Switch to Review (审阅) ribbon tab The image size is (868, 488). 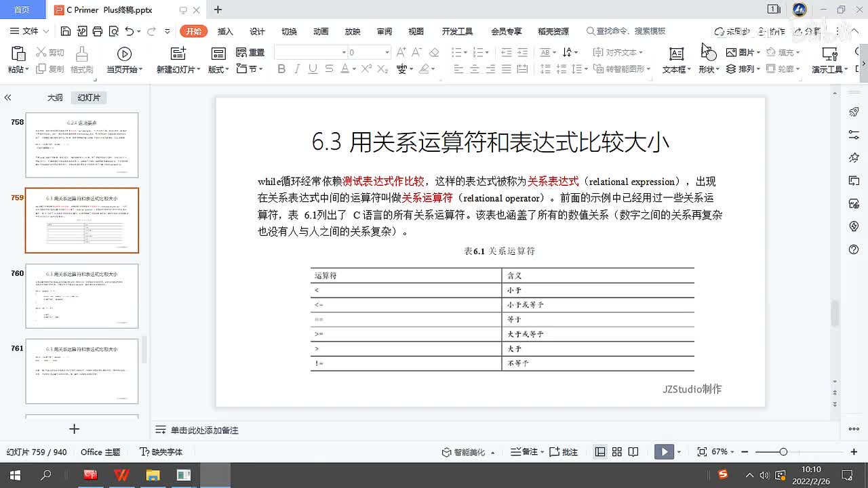click(384, 31)
